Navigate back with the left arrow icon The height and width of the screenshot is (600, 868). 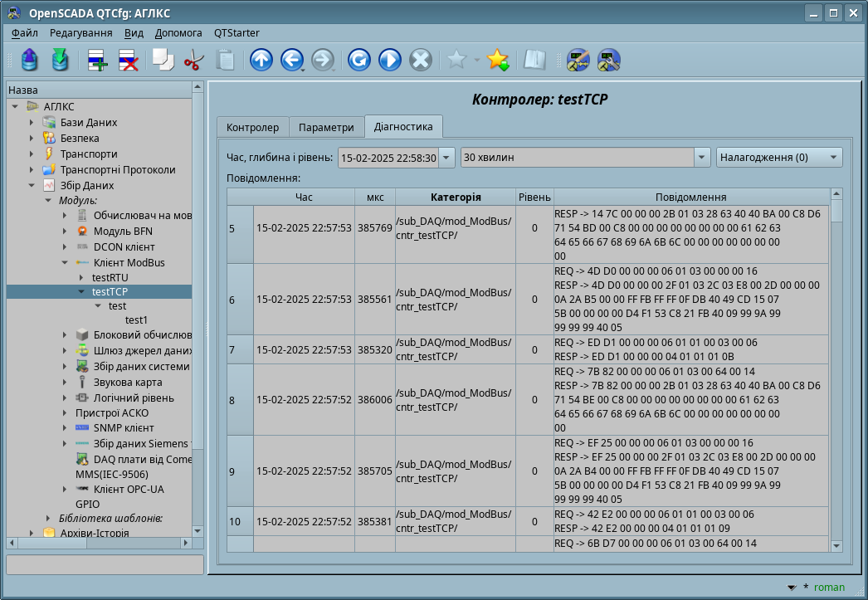(291, 60)
